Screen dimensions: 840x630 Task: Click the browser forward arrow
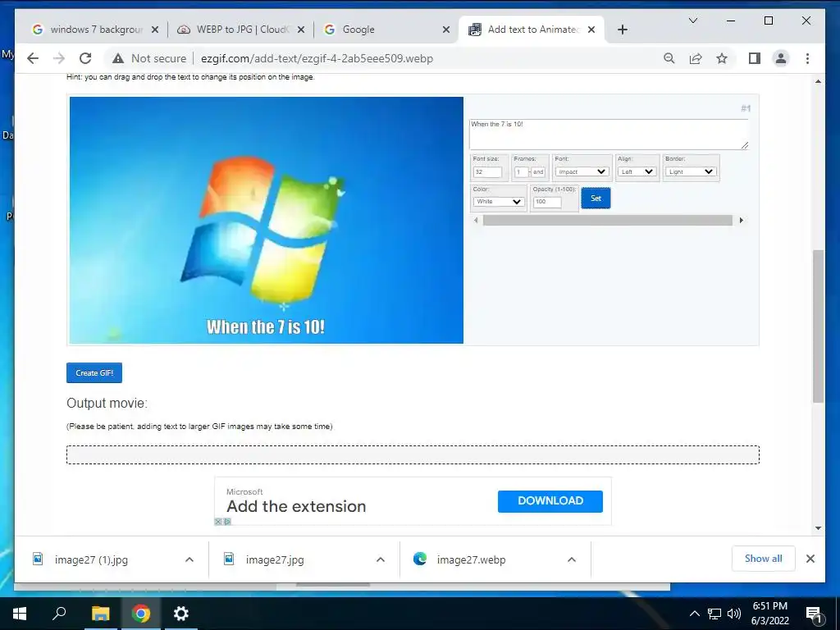[59, 58]
